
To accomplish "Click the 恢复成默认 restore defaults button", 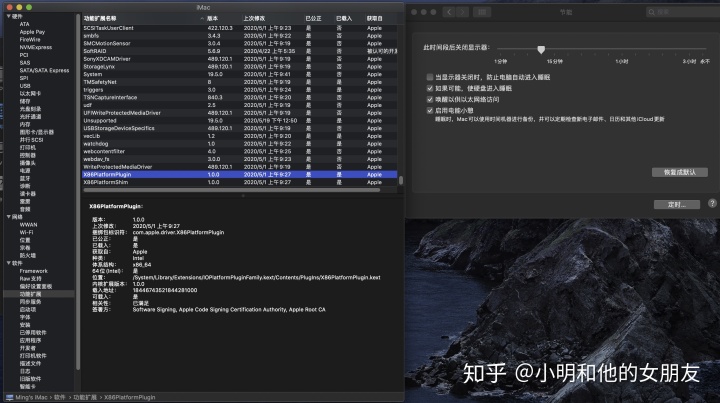I will click(680, 172).
